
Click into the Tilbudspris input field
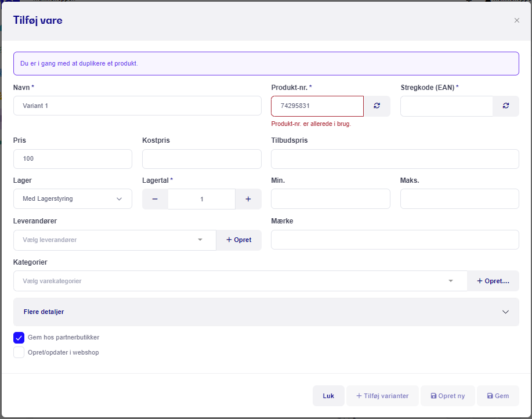click(395, 159)
